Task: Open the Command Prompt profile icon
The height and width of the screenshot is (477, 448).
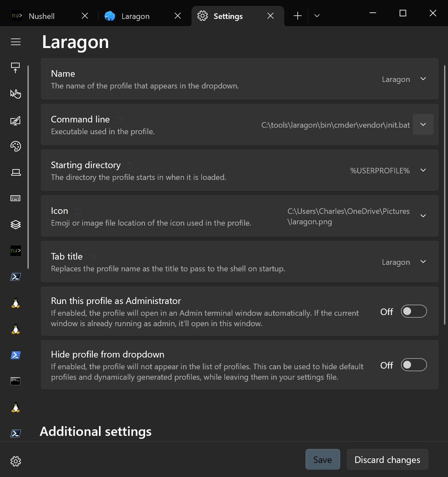Action: pos(15,381)
